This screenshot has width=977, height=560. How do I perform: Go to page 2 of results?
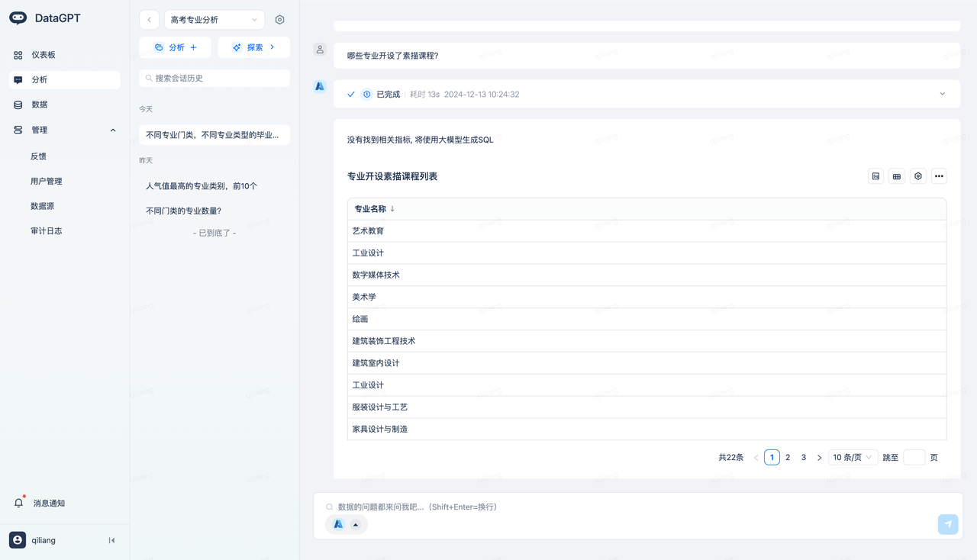click(x=788, y=458)
